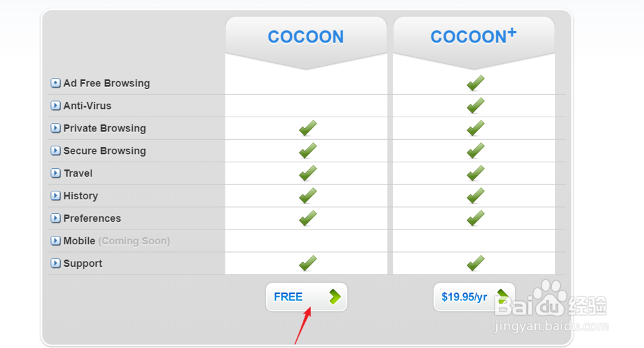This screenshot has height=348, width=644.
Task: Click the COCOON plan header
Action: 306,37
